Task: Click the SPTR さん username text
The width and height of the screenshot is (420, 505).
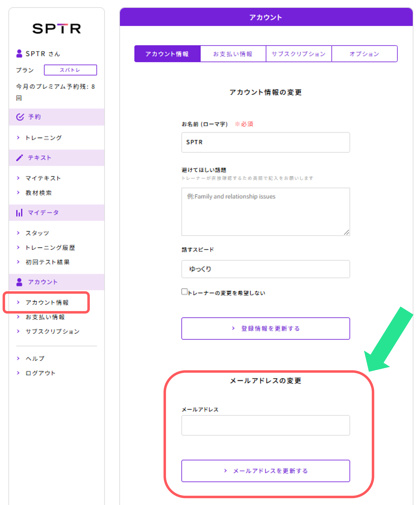Action: (x=43, y=54)
